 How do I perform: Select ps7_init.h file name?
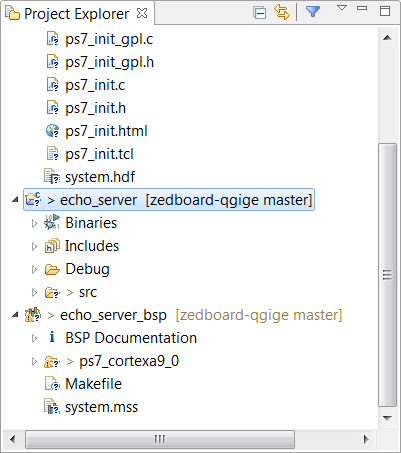coord(95,108)
